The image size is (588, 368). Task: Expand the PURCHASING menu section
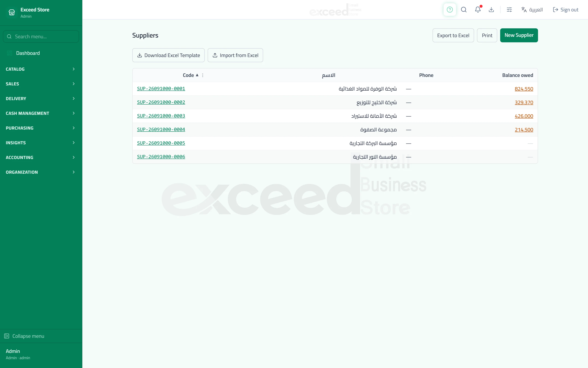(41, 128)
